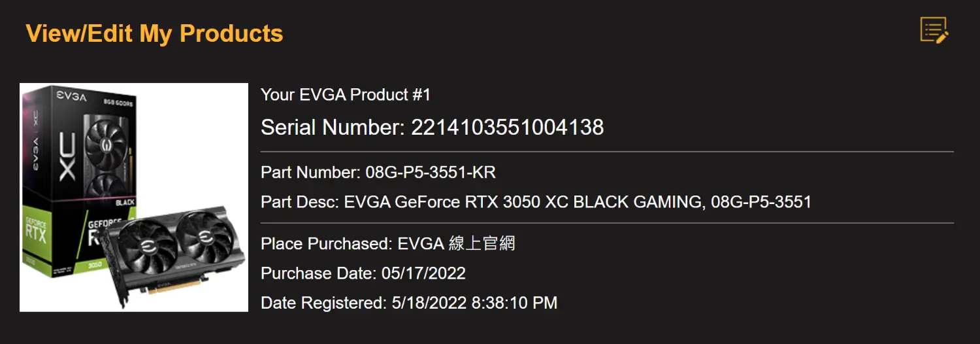Select the 5/18/2022 8:38:10 PM registration timestamp
The height and width of the screenshot is (344, 980).
[474, 303]
